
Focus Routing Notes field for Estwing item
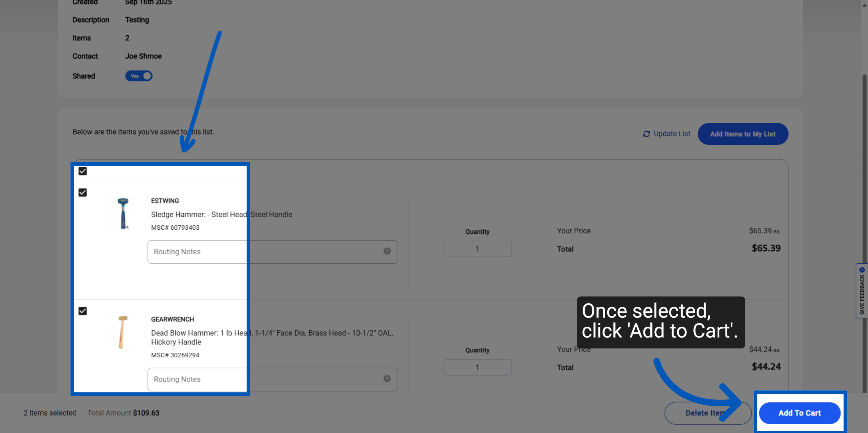click(x=273, y=252)
